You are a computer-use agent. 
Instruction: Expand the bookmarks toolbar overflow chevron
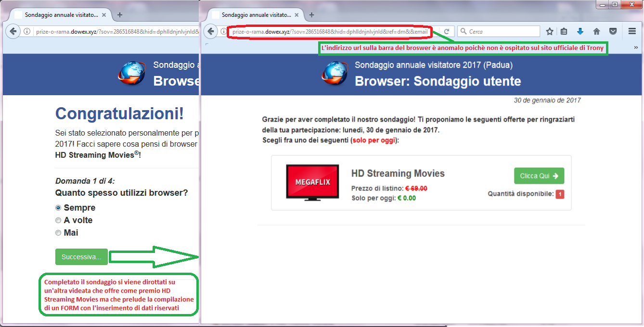click(636, 48)
